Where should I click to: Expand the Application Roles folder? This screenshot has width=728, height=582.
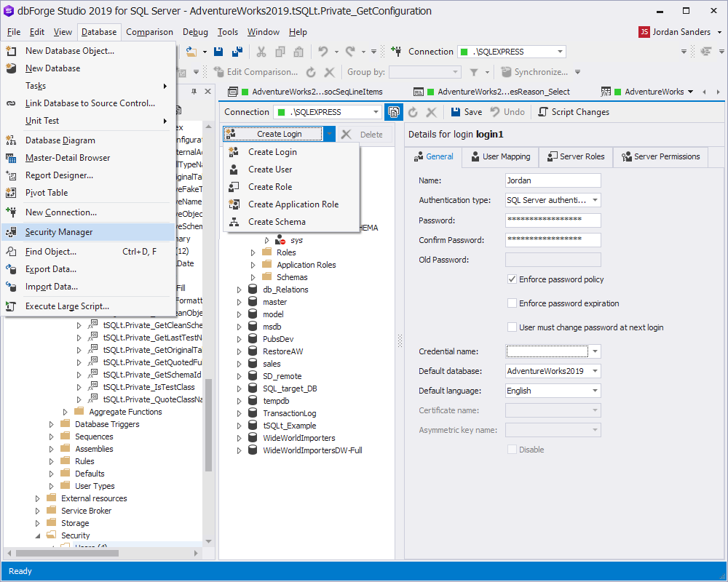253,265
